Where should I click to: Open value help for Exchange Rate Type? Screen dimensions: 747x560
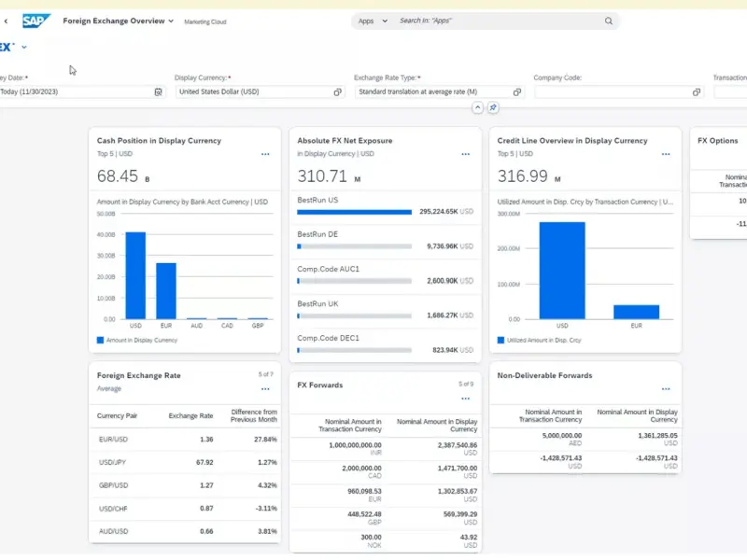(517, 92)
